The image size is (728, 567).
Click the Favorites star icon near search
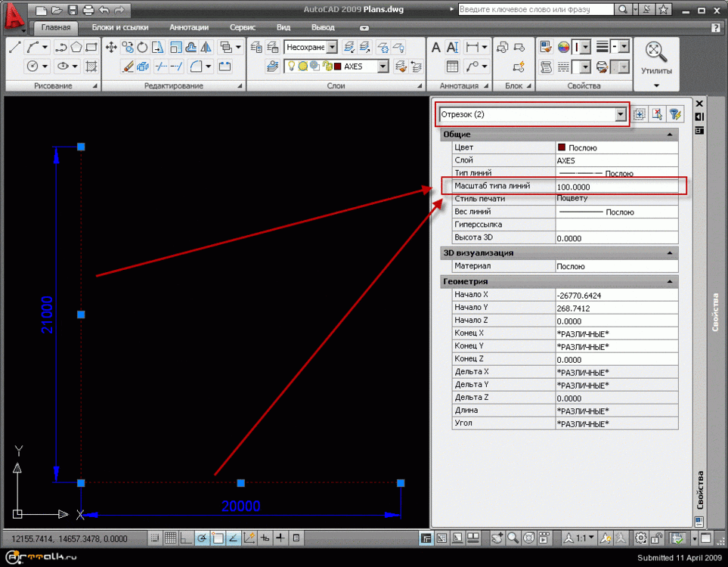pyautogui.click(x=664, y=9)
